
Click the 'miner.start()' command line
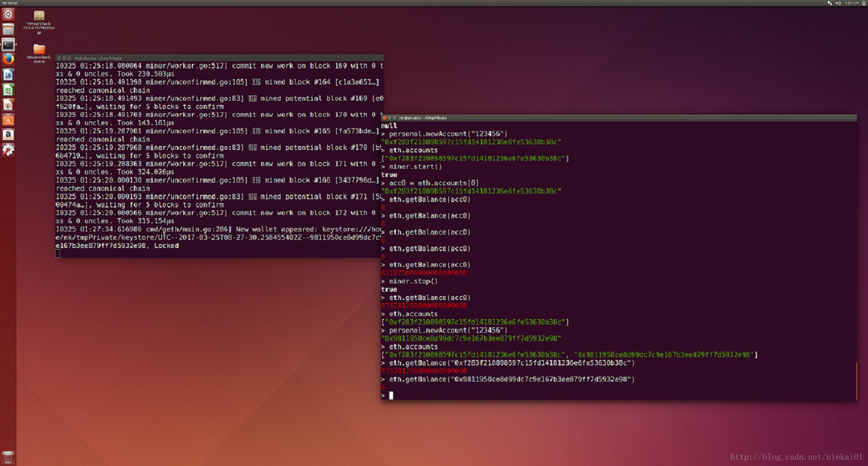[x=412, y=167]
